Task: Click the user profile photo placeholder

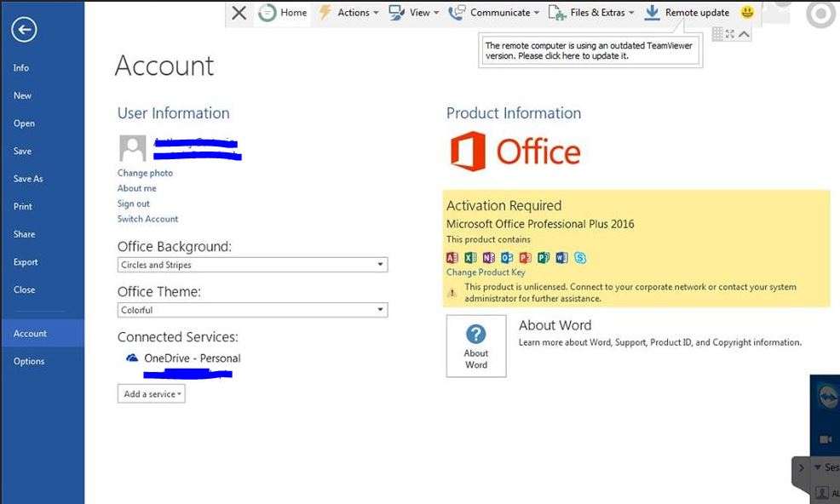Action: click(x=132, y=148)
